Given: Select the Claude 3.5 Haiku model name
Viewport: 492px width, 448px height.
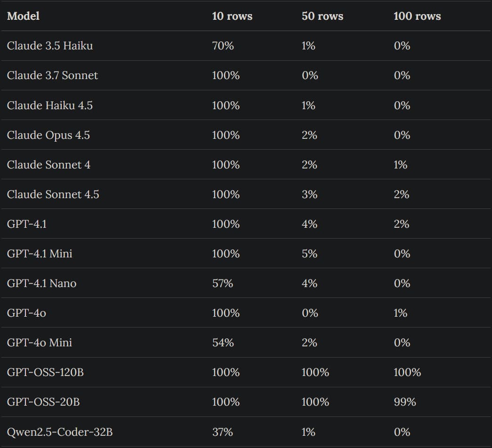Looking at the screenshot, I should [50, 46].
